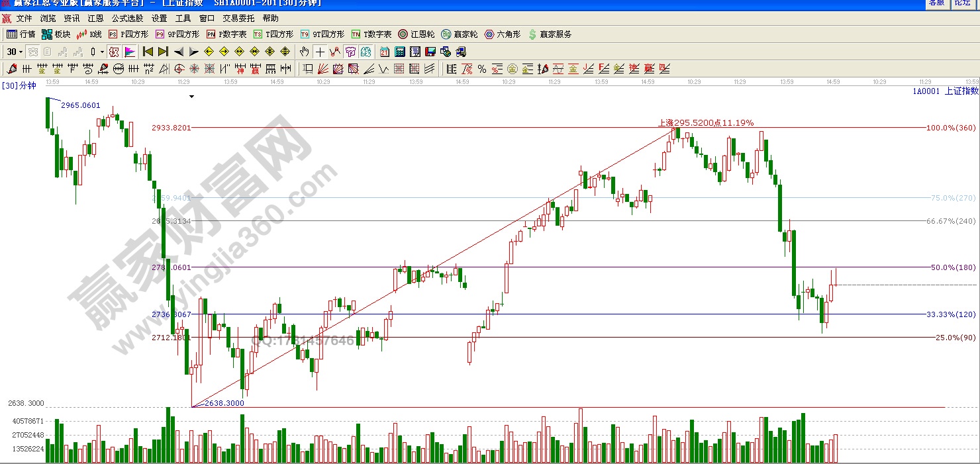Toggle the 线 line display button
The height and width of the screenshot is (464, 980).
(x=366, y=52)
